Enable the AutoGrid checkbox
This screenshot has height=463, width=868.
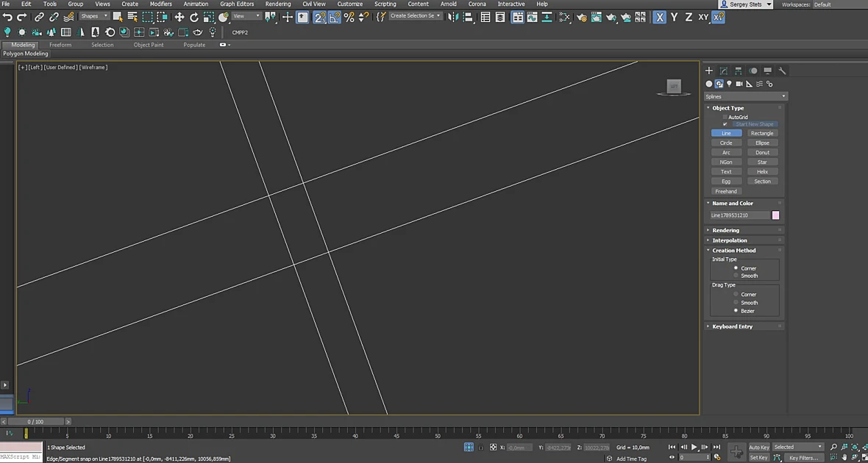[725, 118]
